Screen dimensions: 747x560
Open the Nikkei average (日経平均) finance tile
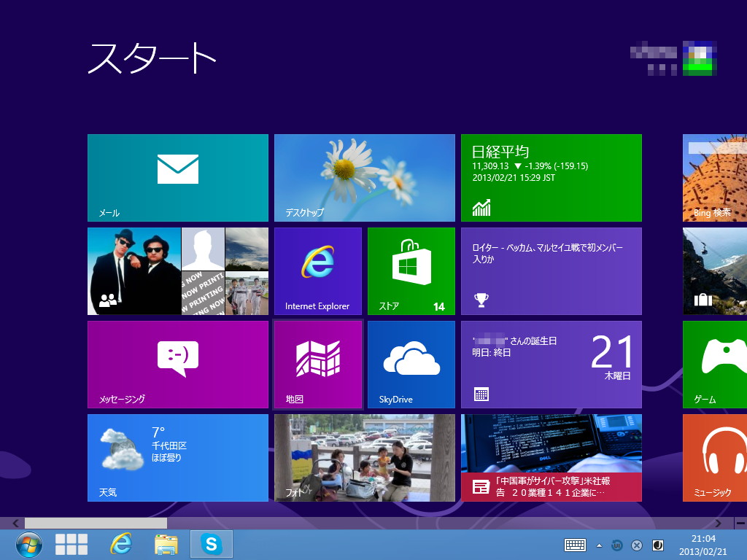point(551,178)
